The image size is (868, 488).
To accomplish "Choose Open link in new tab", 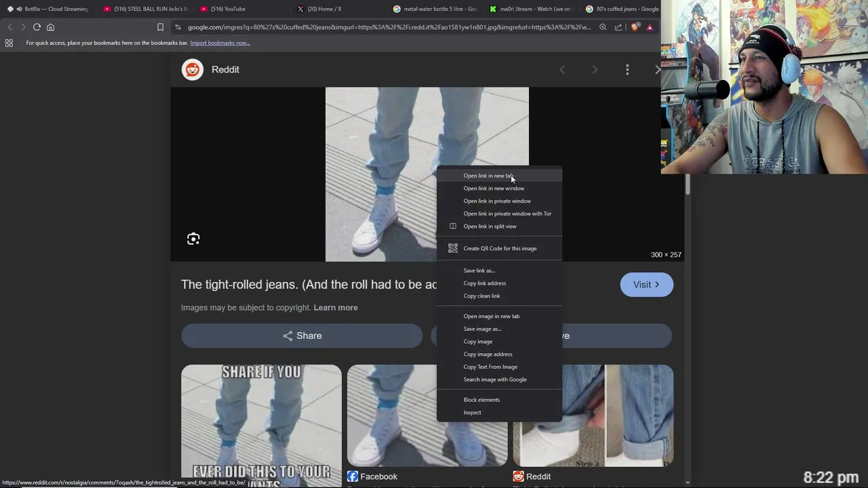I will (500, 176).
